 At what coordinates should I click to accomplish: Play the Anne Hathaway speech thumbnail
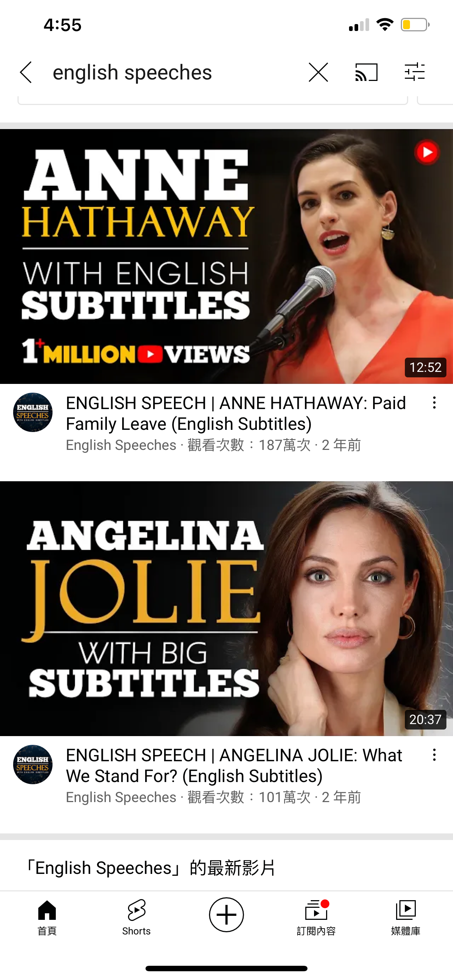coord(226,256)
